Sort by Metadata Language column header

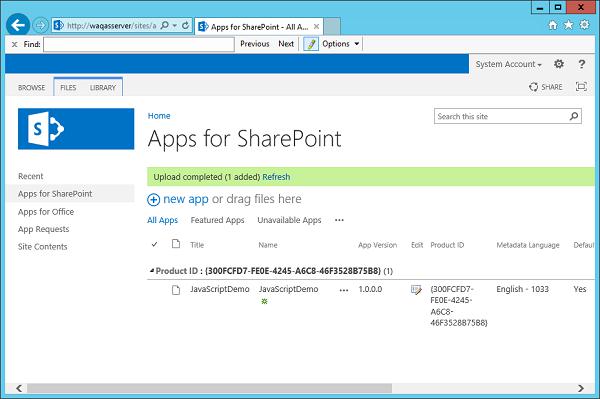(528, 245)
